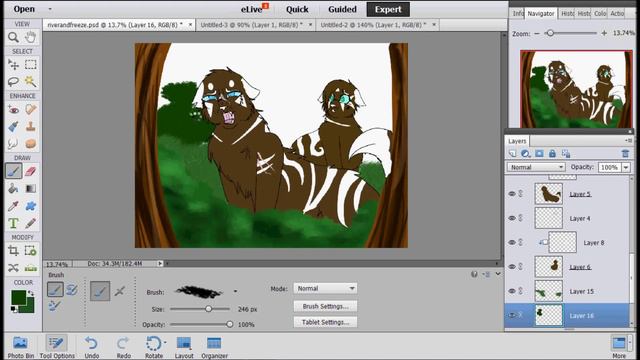
Task: Toggle link icon on Layer 5
Action: point(521,194)
